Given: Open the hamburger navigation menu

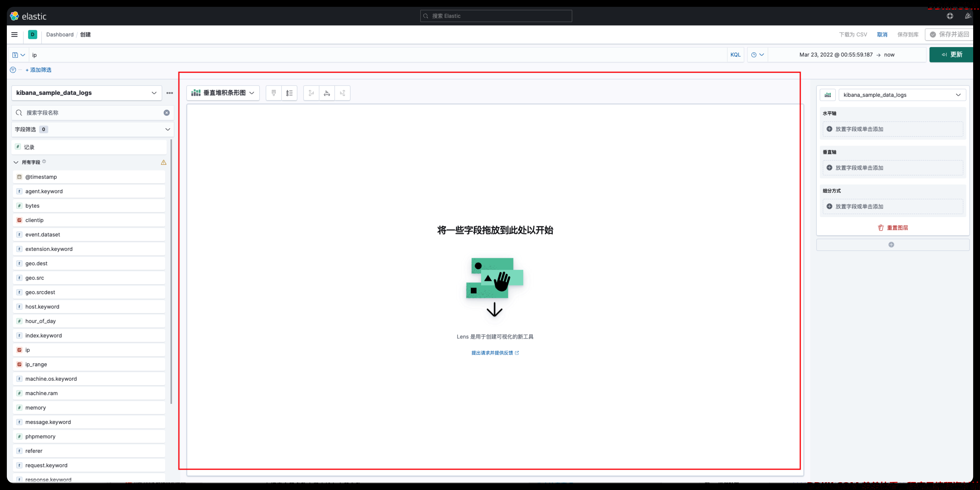Looking at the screenshot, I should [x=14, y=35].
